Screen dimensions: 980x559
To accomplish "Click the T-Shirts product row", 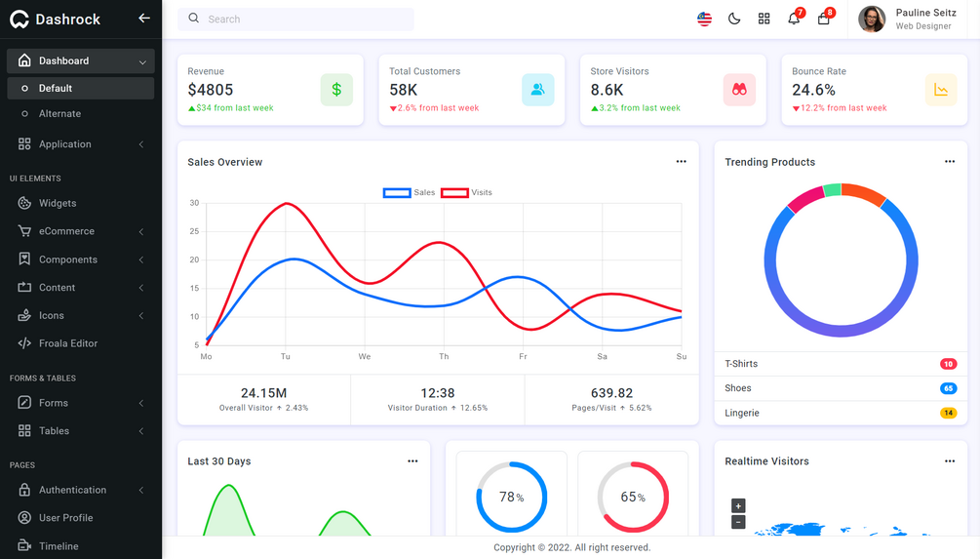I will click(x=841, y=364).
